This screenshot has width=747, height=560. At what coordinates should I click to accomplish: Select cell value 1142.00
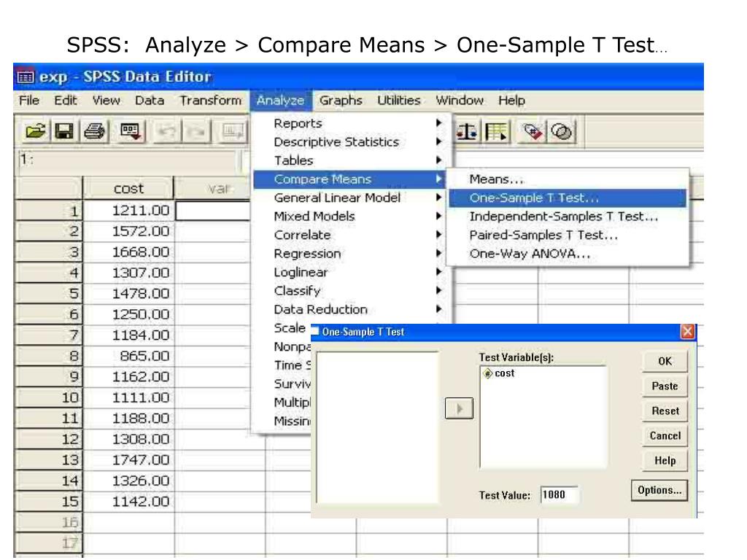pos(128,502)
